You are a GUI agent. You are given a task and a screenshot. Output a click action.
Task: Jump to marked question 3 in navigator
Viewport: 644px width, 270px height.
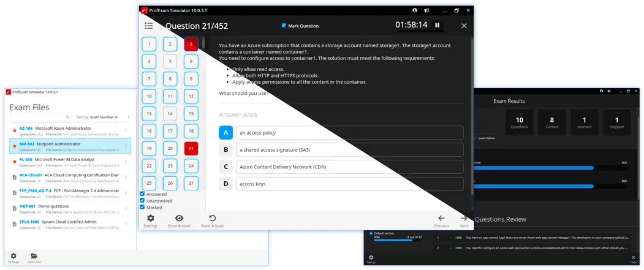click(x=191, y=44)
